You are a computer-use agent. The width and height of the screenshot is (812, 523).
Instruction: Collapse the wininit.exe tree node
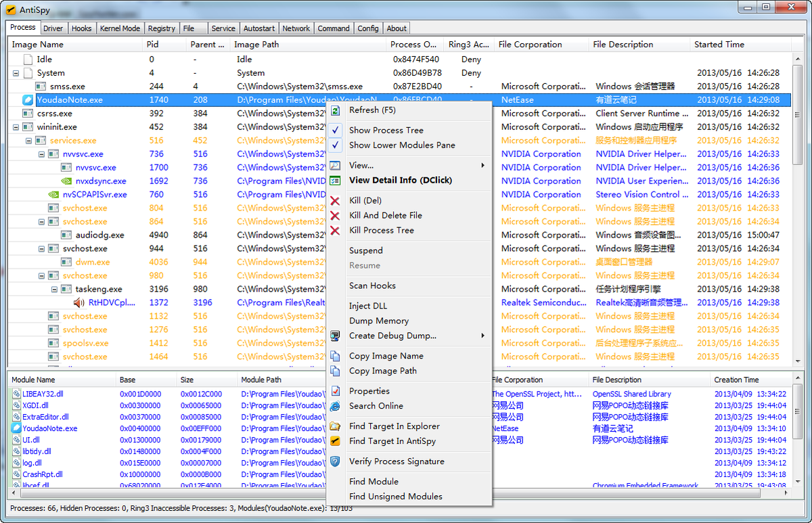[x=16, y=127]
